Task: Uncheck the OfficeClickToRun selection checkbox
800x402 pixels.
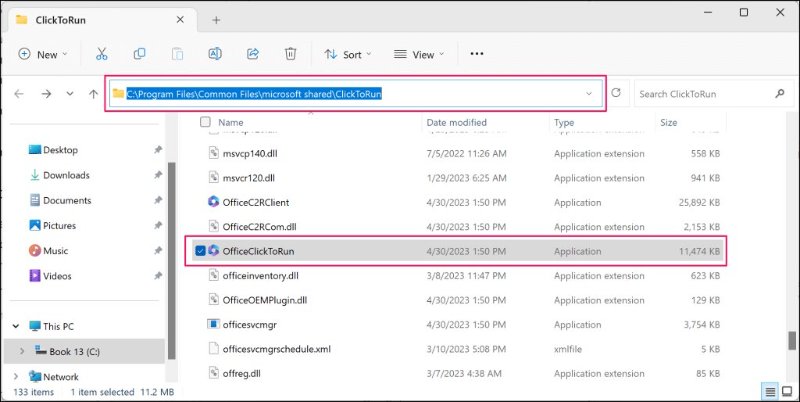Action: pyautogui.click(x=201, y=251)
